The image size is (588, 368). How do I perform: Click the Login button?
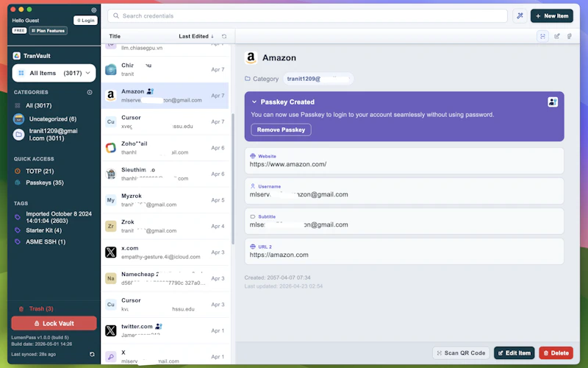point(85,21)
